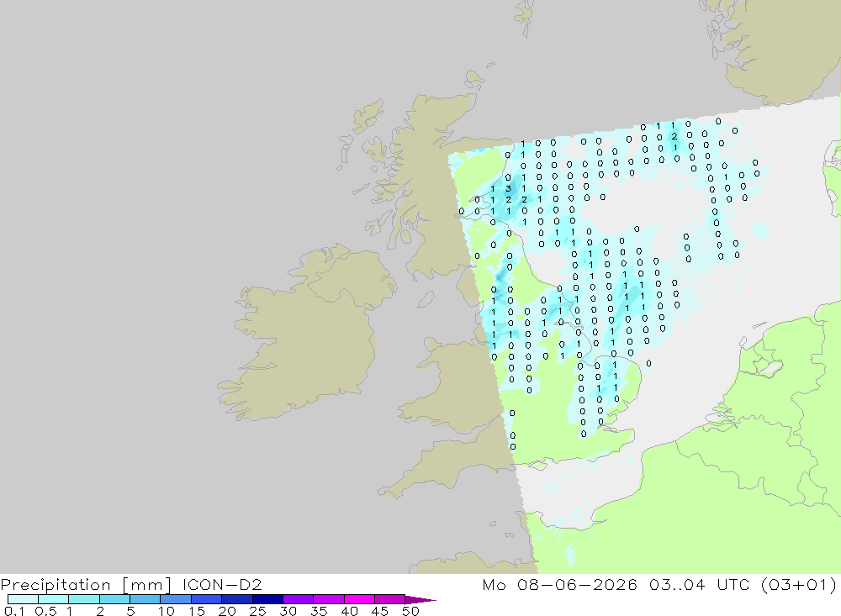
Task: Click the '45' legend value label
Action: coord(380,611)
